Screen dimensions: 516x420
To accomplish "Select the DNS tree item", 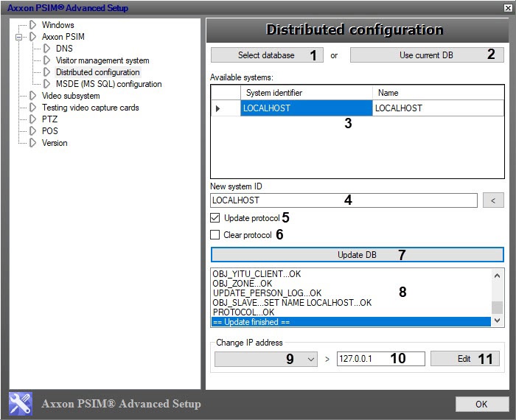I will point(64,49).
